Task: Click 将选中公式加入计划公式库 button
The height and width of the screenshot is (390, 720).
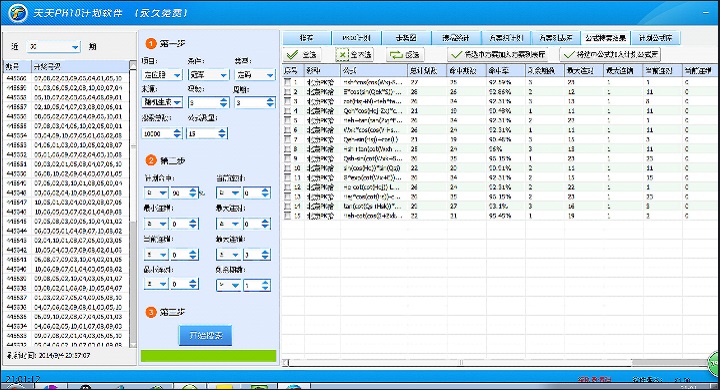Action: [610, 55]
